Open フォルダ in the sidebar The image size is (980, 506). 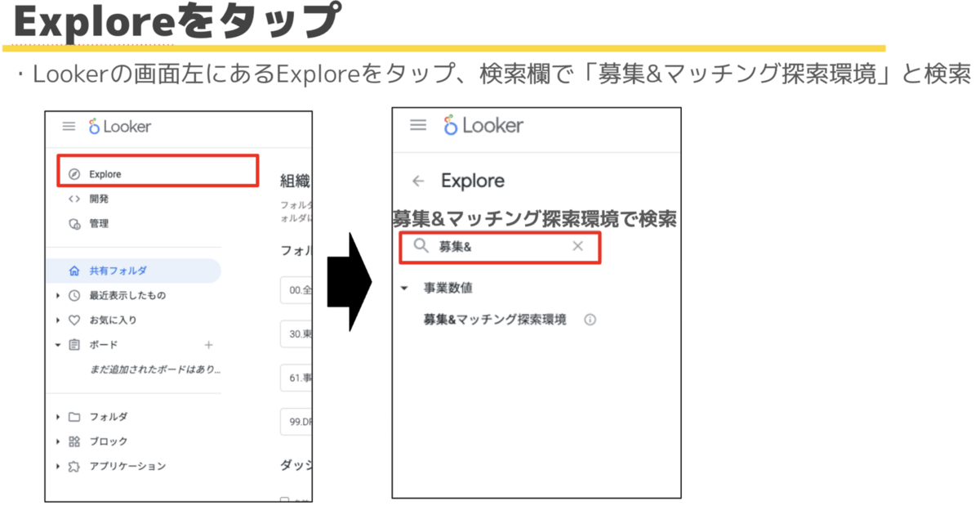click(108, 417)
